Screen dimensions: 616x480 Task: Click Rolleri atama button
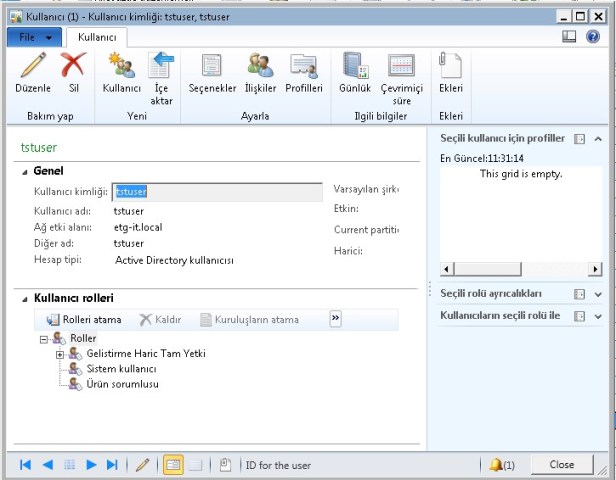coord(84,319)
